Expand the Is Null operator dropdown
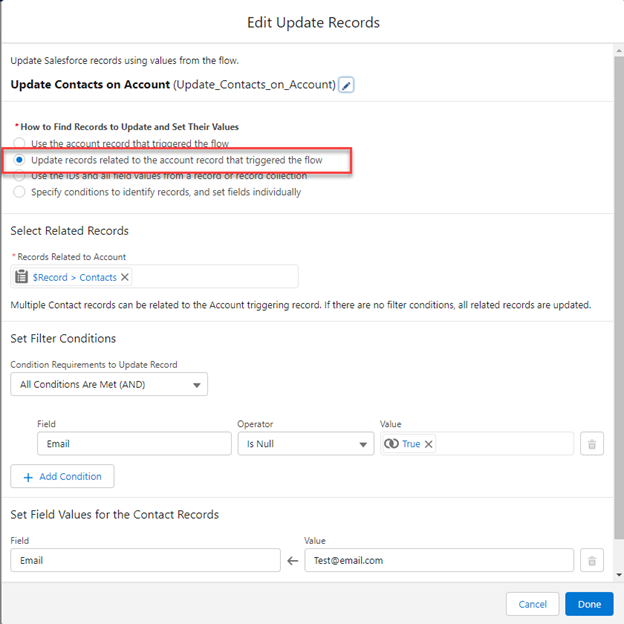 pyautogui.click(x=305, y=444)
